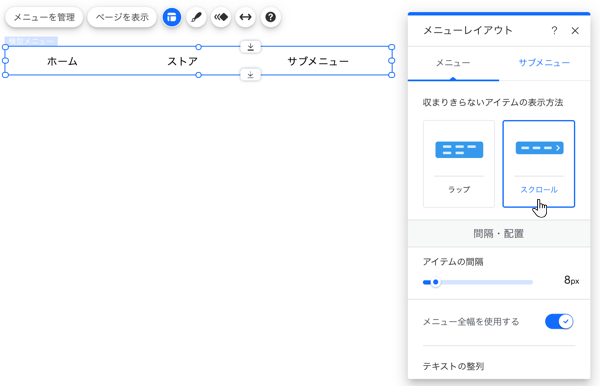Click the テキストの整列 label
Viewport: 600px width, 386px height.
tap(453, 366)
